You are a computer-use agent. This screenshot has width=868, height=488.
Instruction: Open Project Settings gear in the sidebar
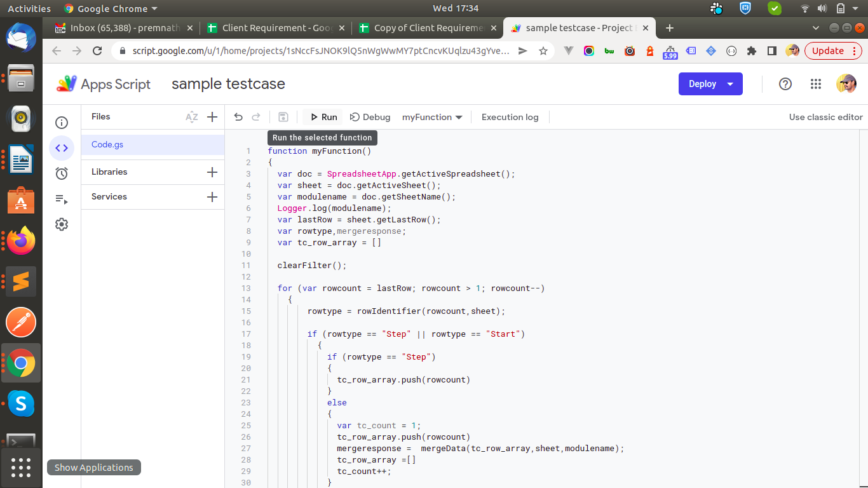point(62,224)
